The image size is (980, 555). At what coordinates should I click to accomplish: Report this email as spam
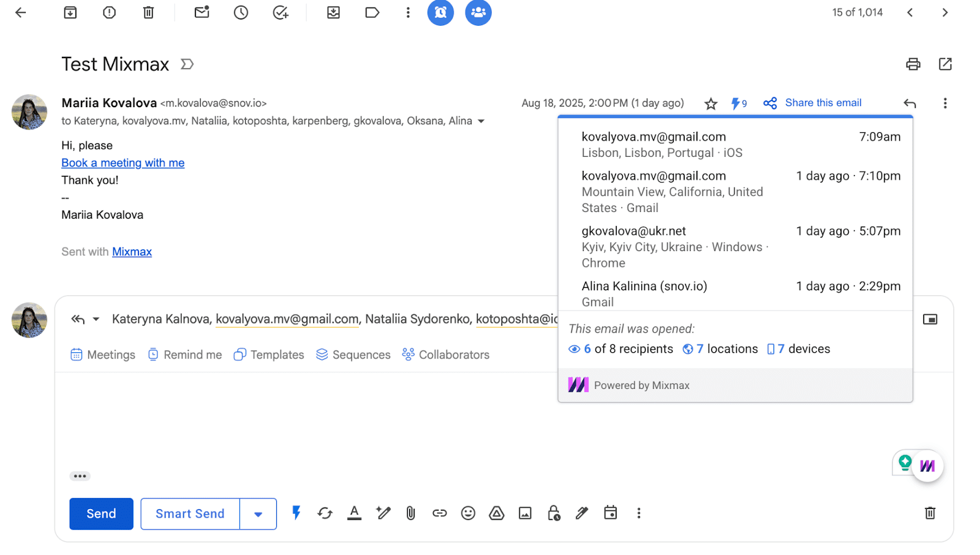(x=110, y=12)
